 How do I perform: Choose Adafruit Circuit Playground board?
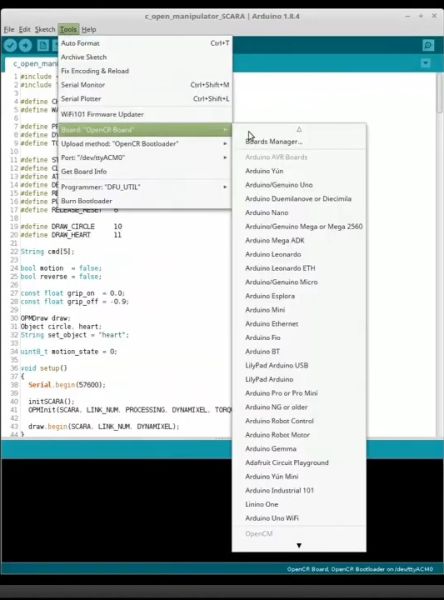pos(299,463)
